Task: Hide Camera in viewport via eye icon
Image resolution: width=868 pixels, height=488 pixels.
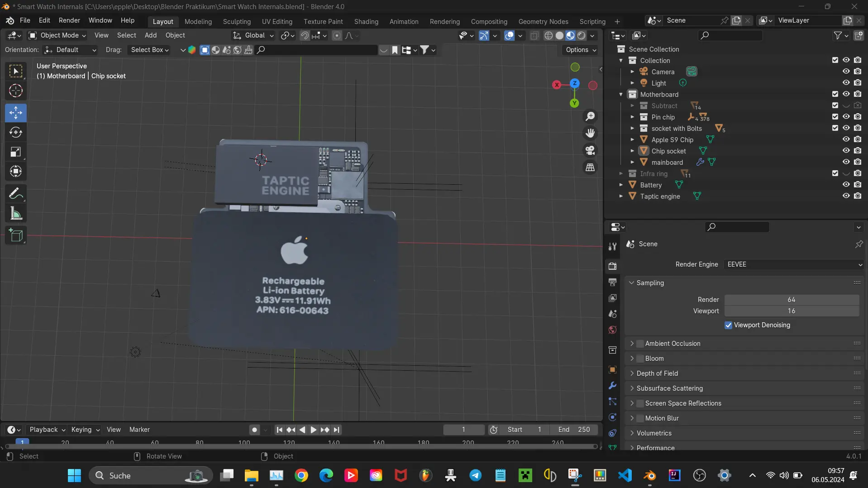Action: [846, 72]
